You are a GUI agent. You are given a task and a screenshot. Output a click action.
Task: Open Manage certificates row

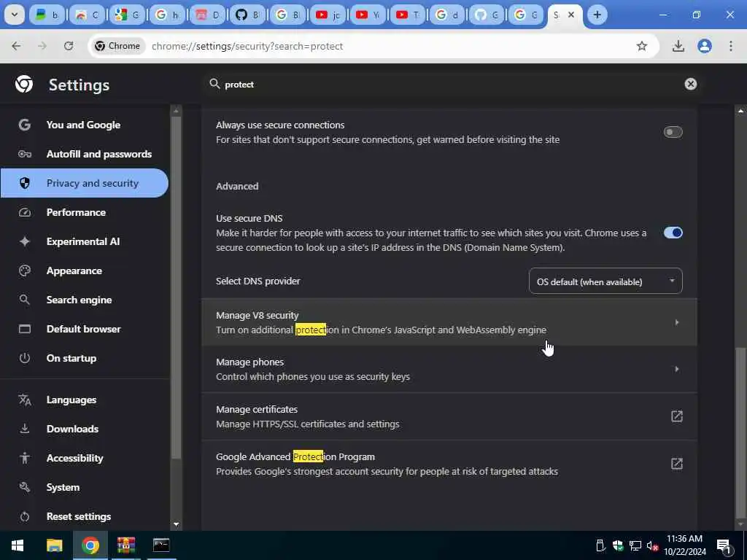449,416
